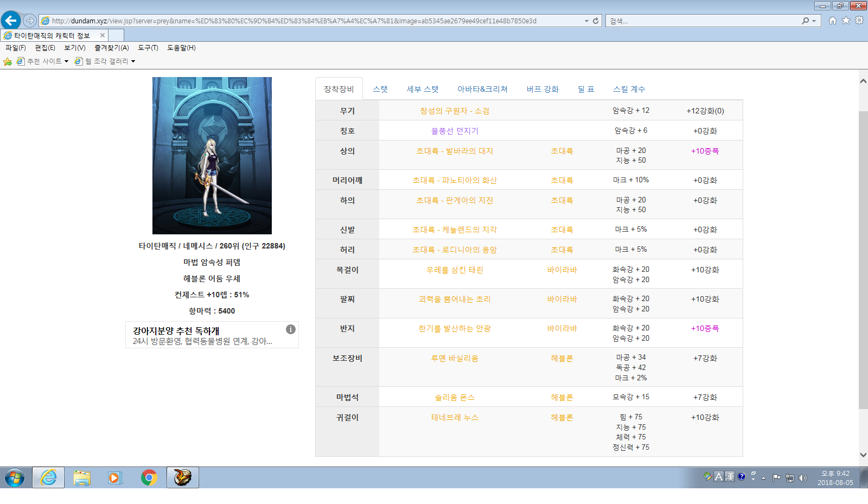The width and height of the screenshot is (868, 504).
Task: Expand 웹 조각 갤러리 dropdown
Action: pyautogui.click(x=133, y=61)
